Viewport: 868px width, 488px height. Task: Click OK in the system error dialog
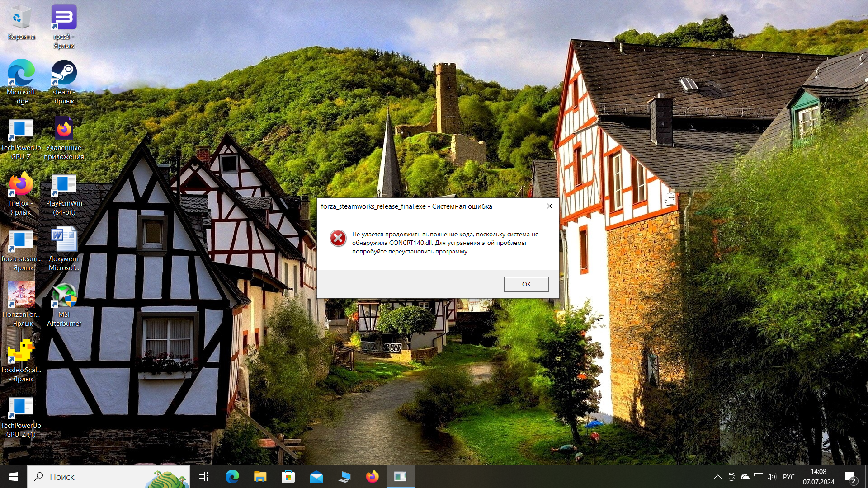pyautogui.click(x=526, y=284)
